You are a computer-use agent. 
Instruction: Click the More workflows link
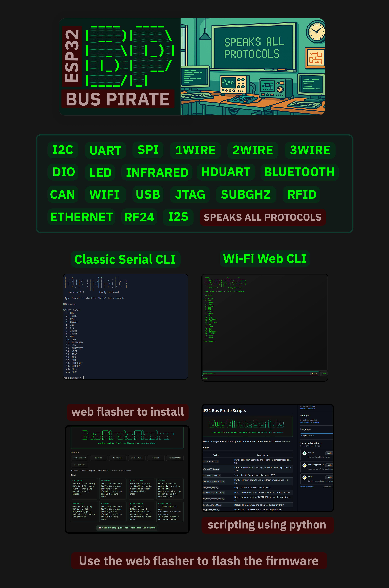tap(307, 487)
